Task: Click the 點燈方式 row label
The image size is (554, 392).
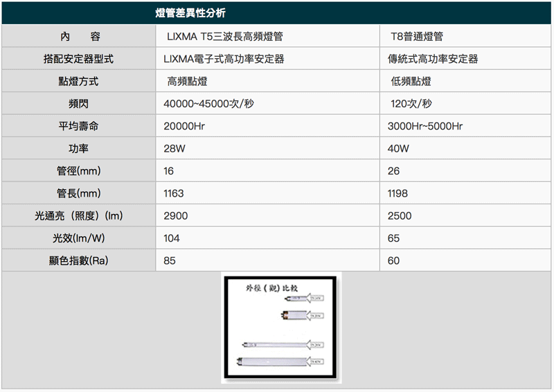Action: [78, 82]
